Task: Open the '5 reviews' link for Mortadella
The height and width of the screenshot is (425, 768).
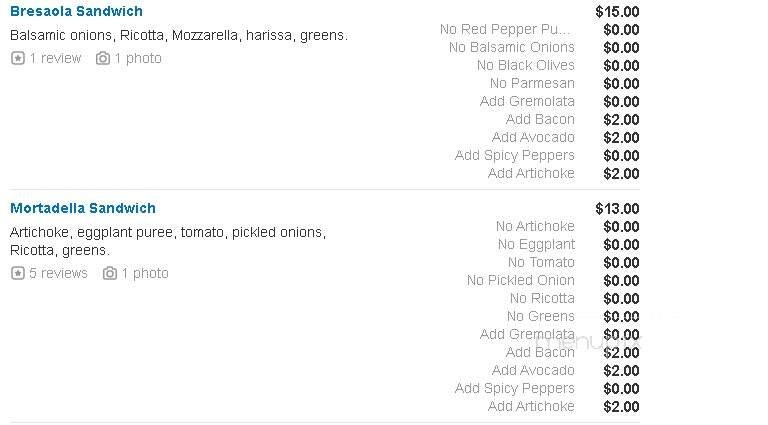Action: coord(58,273)
